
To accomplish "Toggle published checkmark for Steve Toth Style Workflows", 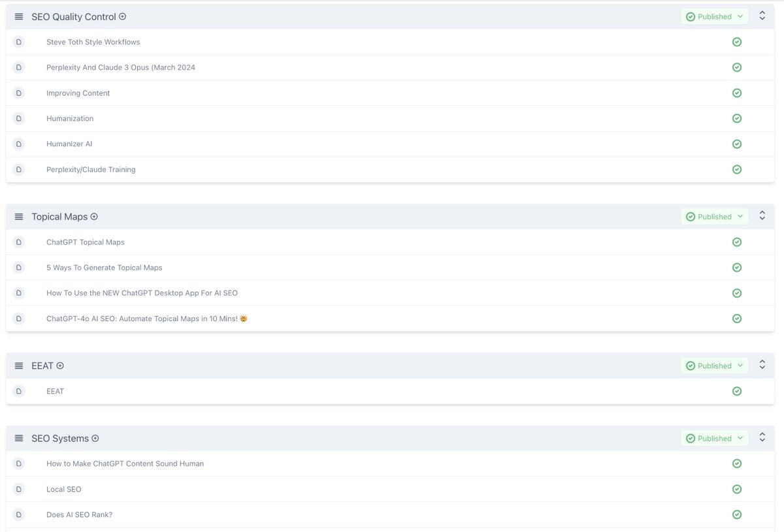I will (x=737, y=42).
